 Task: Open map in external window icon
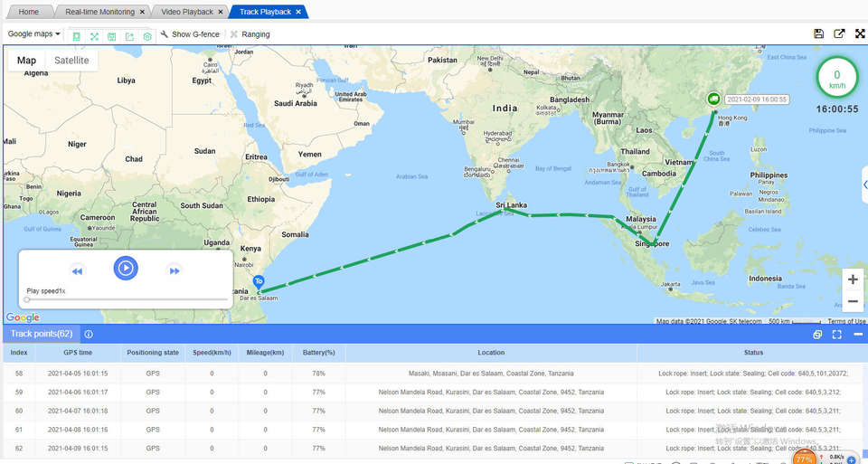(839, 33)
